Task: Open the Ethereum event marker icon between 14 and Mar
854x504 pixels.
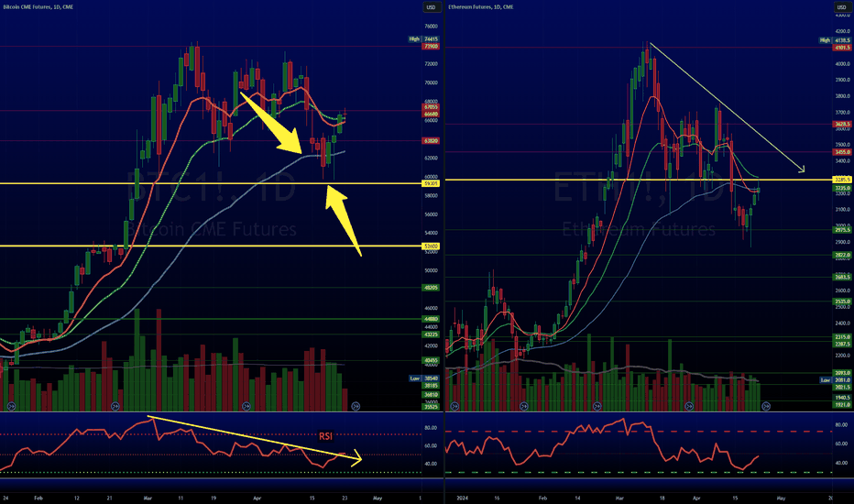Action: (597, 406)
